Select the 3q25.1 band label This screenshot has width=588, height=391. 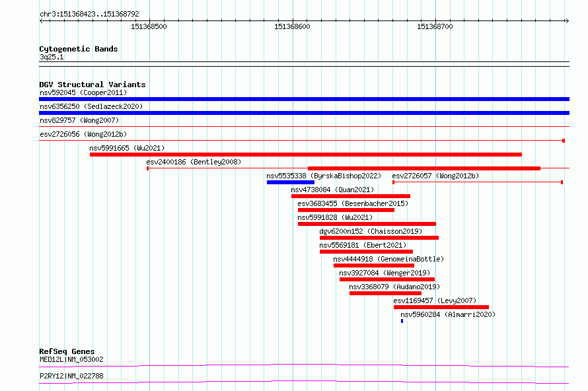[52, 57]
